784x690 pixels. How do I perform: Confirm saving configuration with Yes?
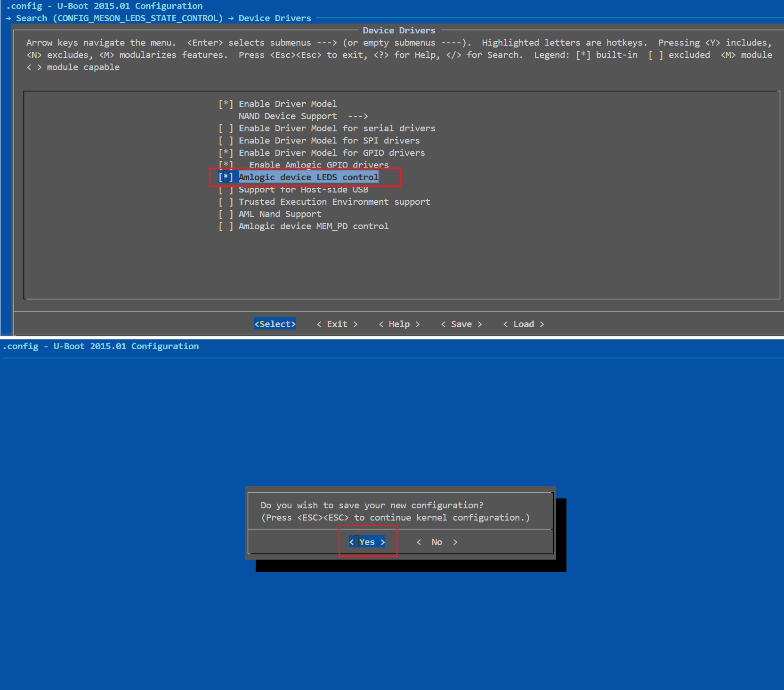tap(367, 542)
